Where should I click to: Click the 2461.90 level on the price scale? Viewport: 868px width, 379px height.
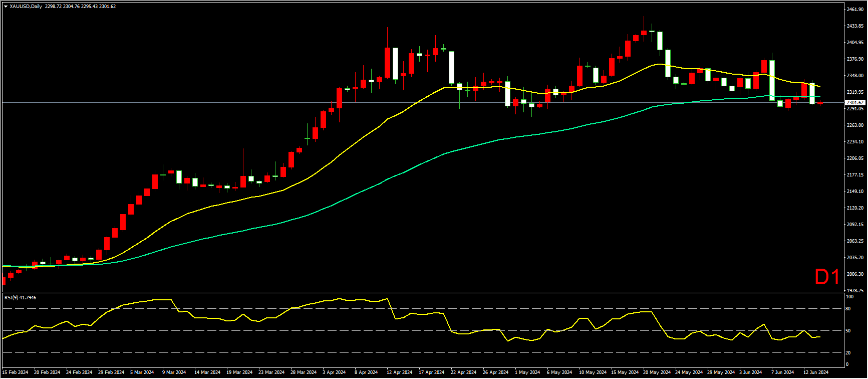point(855,10)
